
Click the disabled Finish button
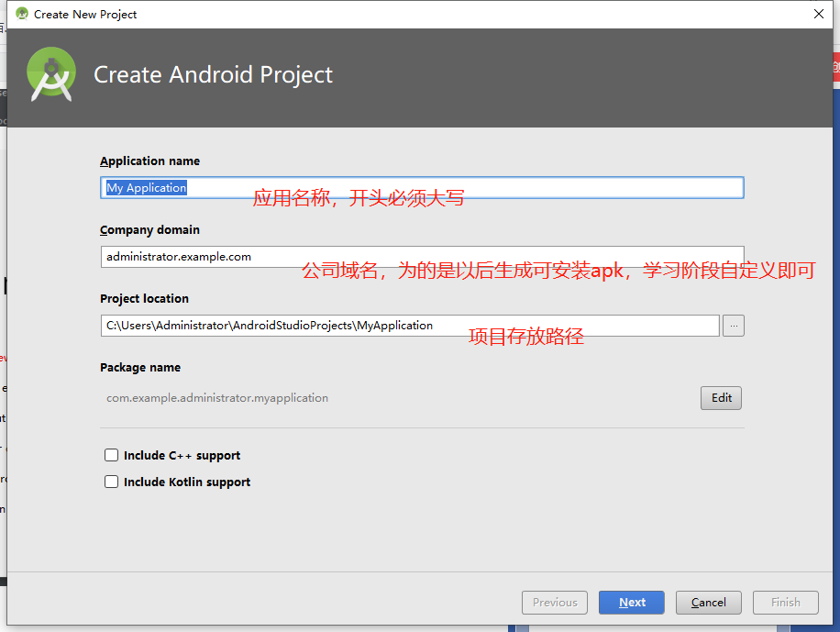pos(786,603)
